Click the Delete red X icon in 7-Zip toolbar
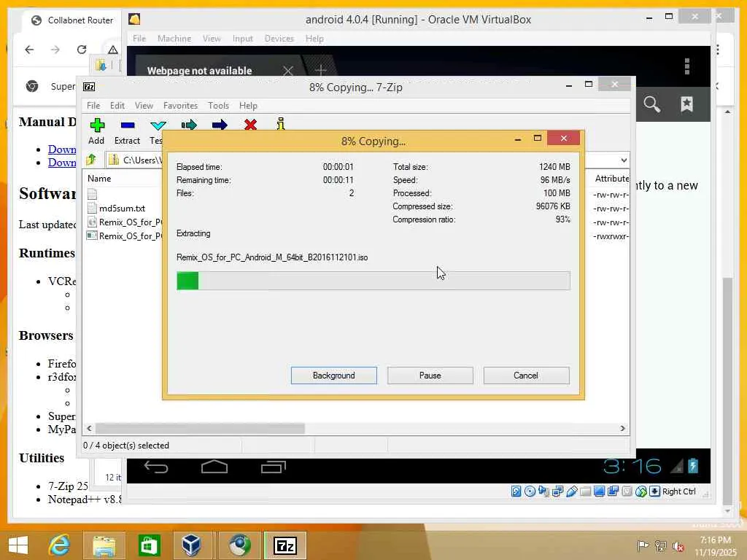The width and height of the screenshot is (747, 560). coord(251,125)
